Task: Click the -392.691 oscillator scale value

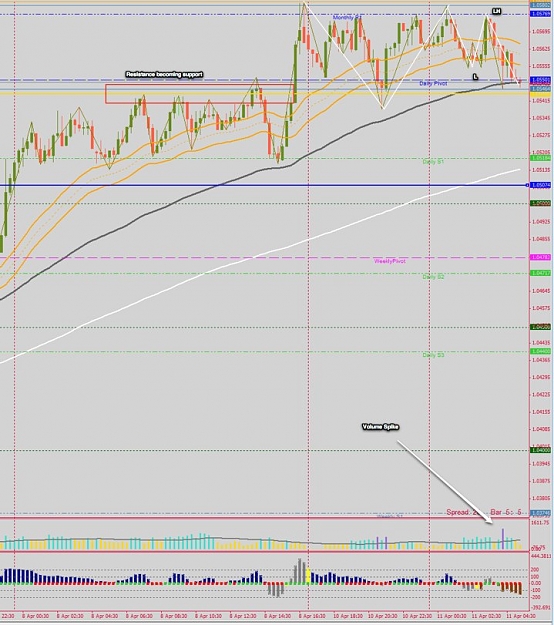Action: (541, 608)
